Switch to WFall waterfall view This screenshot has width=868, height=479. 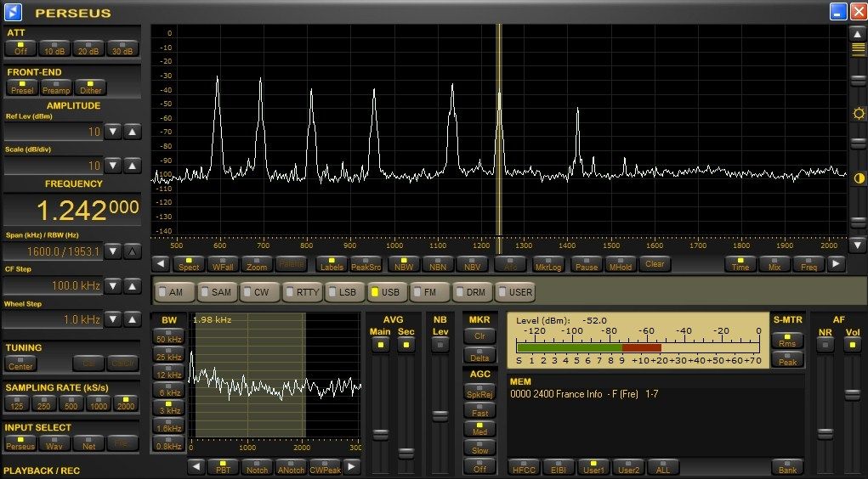tap(223, 264)
